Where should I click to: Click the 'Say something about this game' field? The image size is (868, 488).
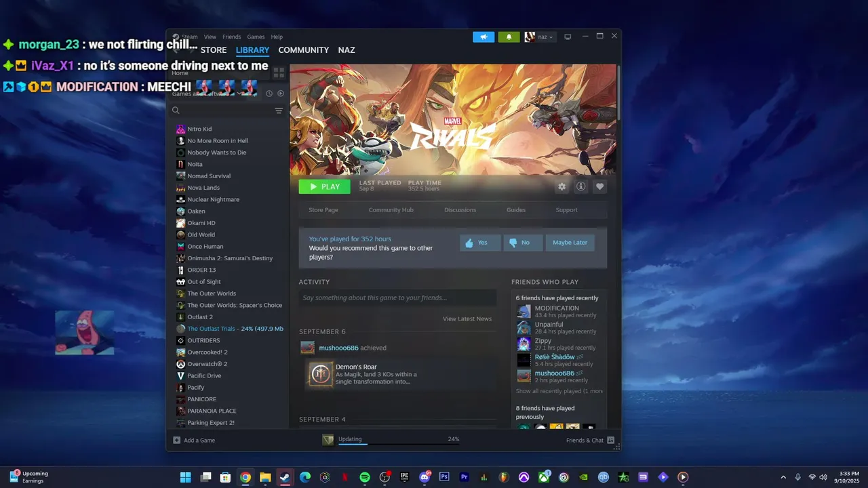click(397, 298)
